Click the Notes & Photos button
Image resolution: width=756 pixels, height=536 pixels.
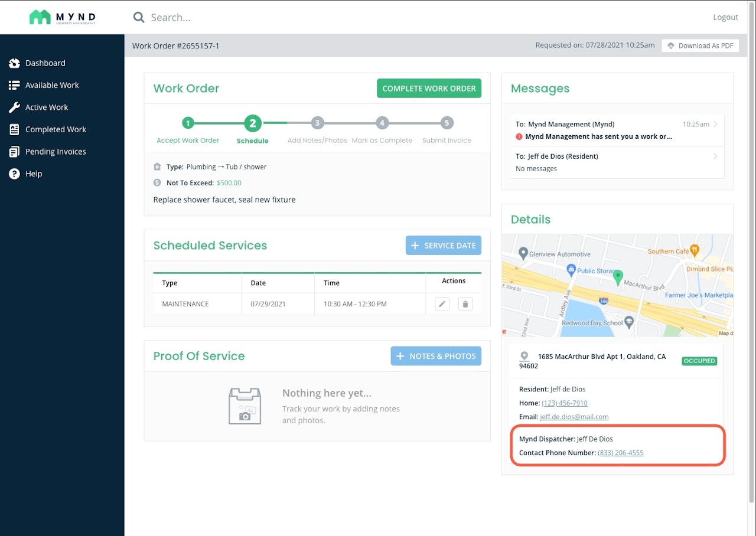coord(436,356)
